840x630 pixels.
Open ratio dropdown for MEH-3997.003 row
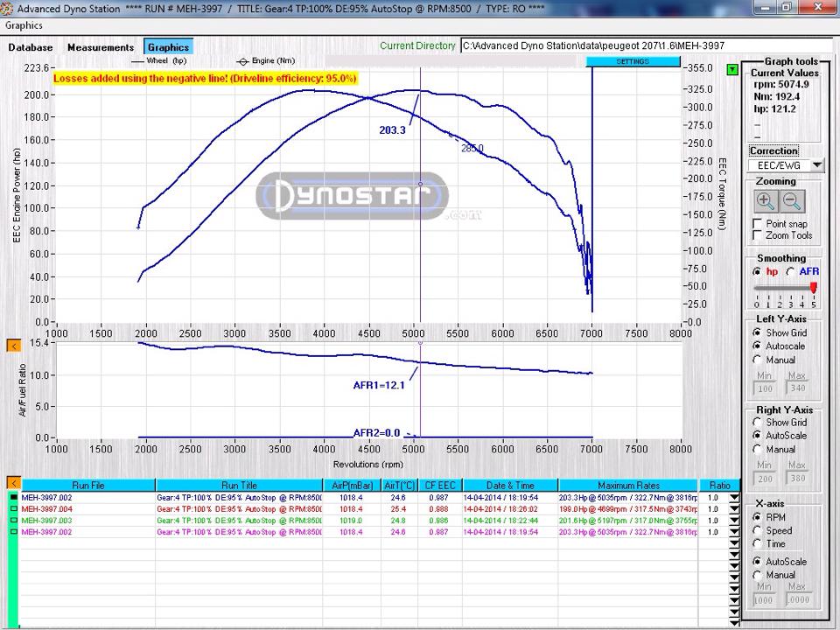coord(734,520)
